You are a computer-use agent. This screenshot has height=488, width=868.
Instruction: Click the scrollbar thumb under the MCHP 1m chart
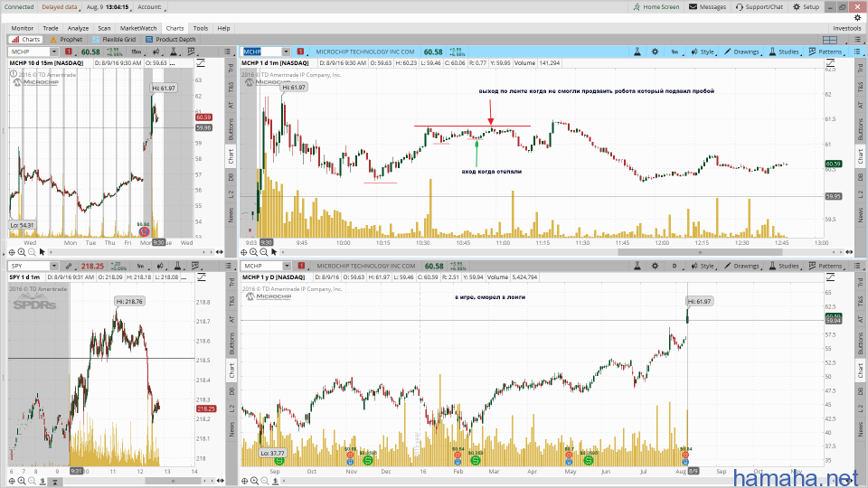click(700, 252)
